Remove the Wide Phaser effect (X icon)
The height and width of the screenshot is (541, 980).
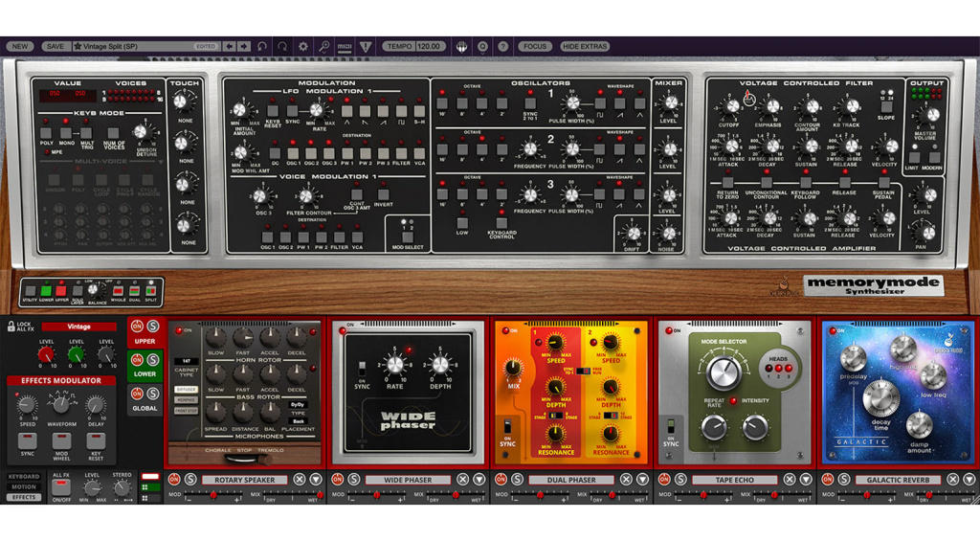coord(462,480)
